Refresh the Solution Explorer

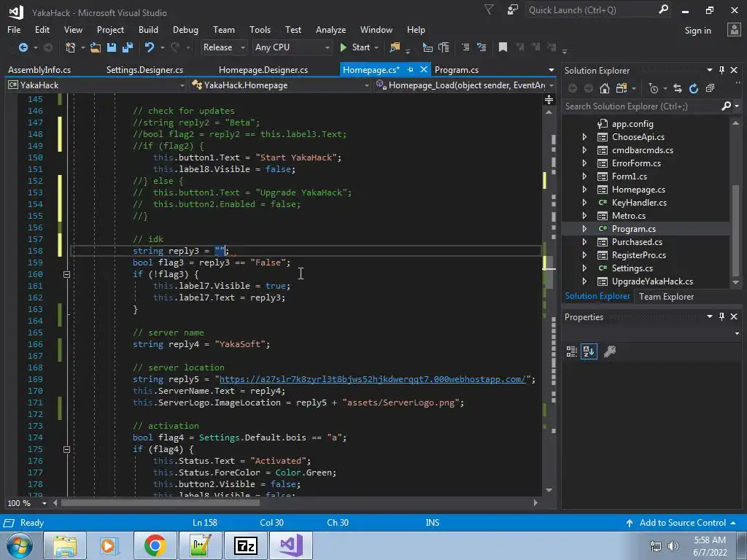point(694,88)
